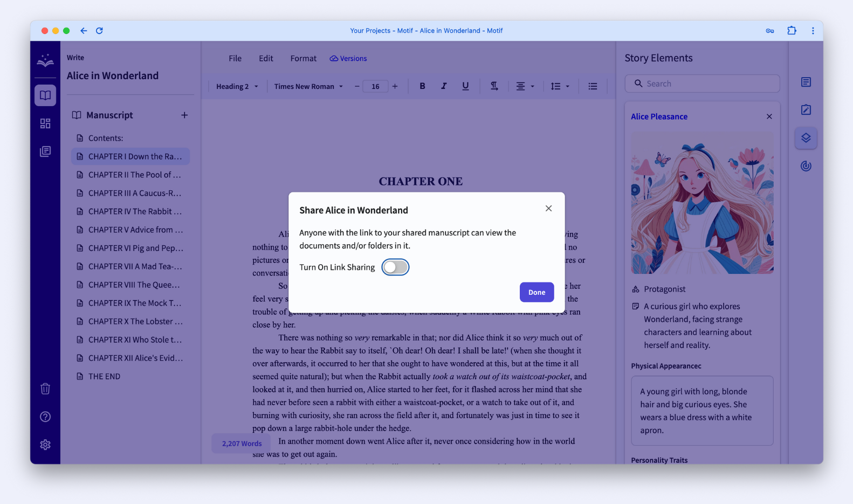Viewport: 853px width, 504px height.
Task: Click the Physical Appearance text box
Action: [702, 411]
